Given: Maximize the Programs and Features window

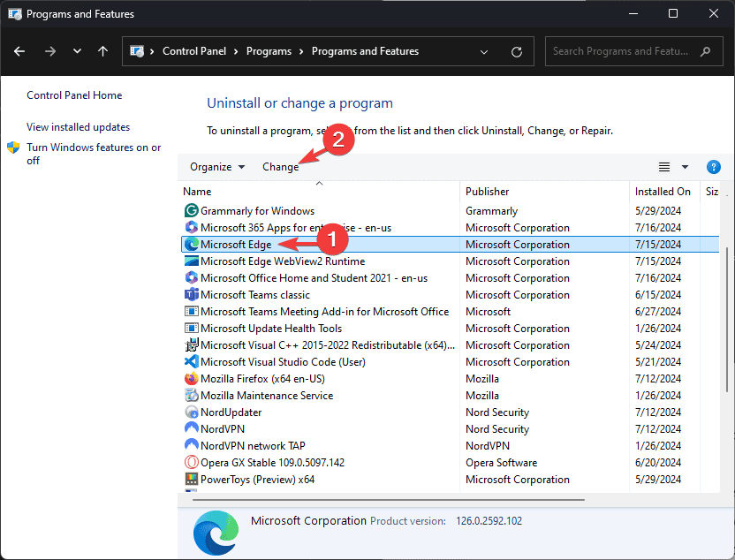Looking at the screenshot, I should [x=672, y=13].
